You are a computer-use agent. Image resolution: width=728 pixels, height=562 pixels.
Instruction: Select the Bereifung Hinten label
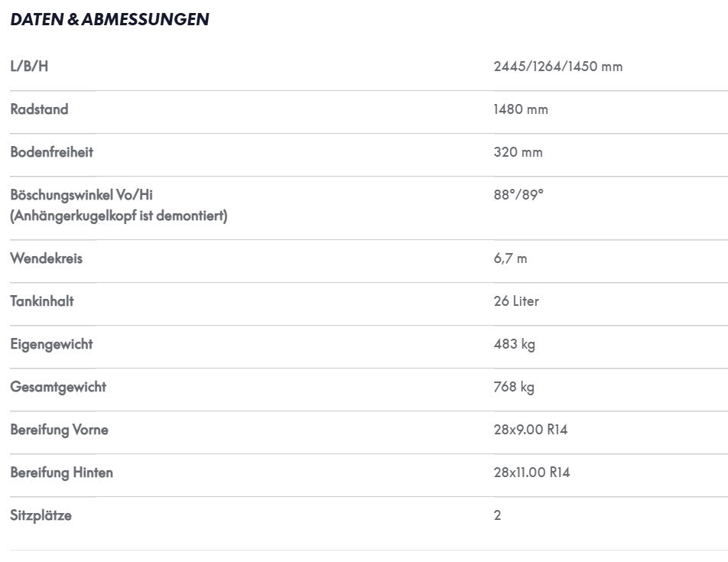(62, 473)
